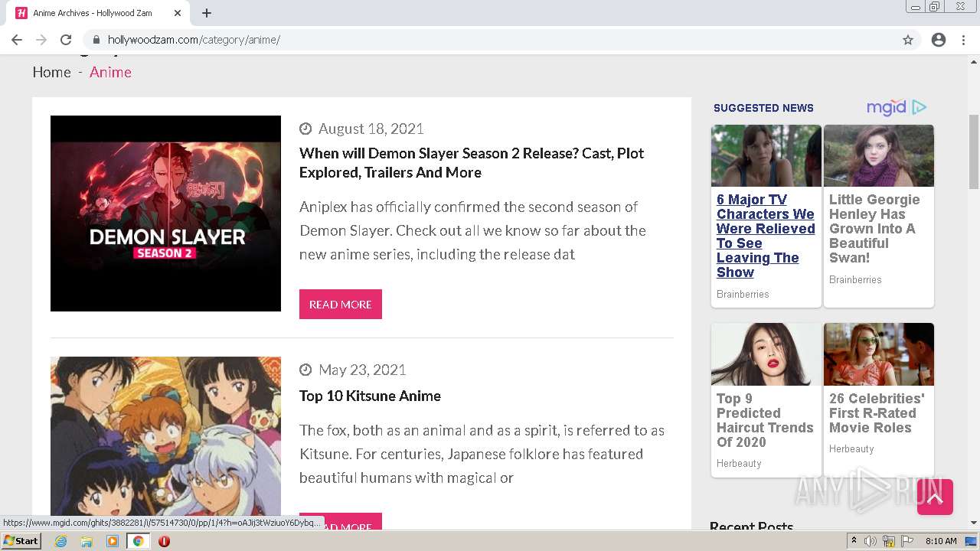Launch Internet Explorer from taskbar
This screenshot has width=980, height=551.
60,541
